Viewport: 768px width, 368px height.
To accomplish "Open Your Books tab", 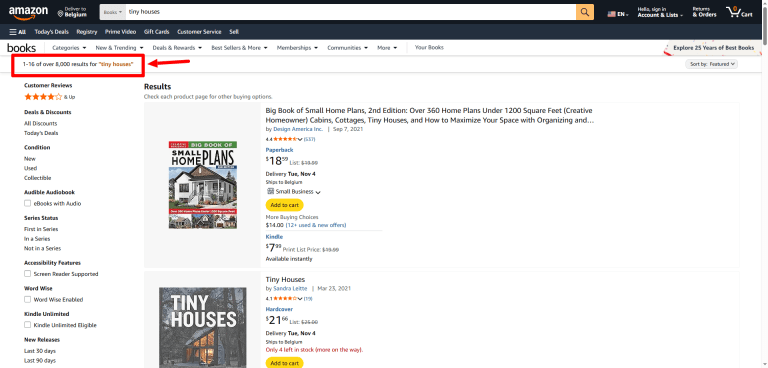I will click(x=429, y=48).
